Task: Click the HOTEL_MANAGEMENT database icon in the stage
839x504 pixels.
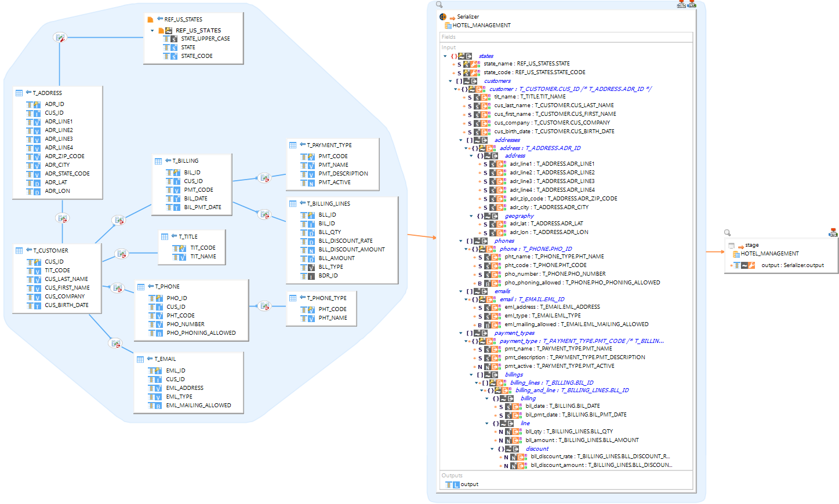Action: [x=735, y=254]
